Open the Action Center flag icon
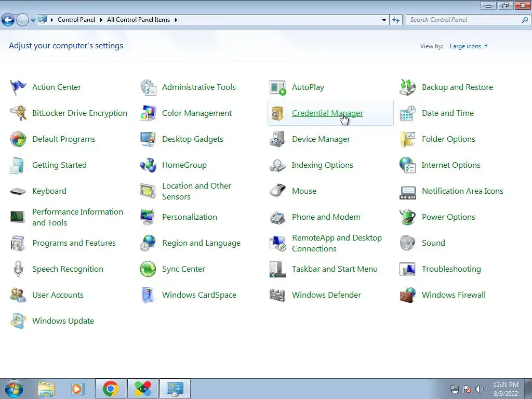The height and width of the screenshot is (399, 532). click(x=18, y=87)
